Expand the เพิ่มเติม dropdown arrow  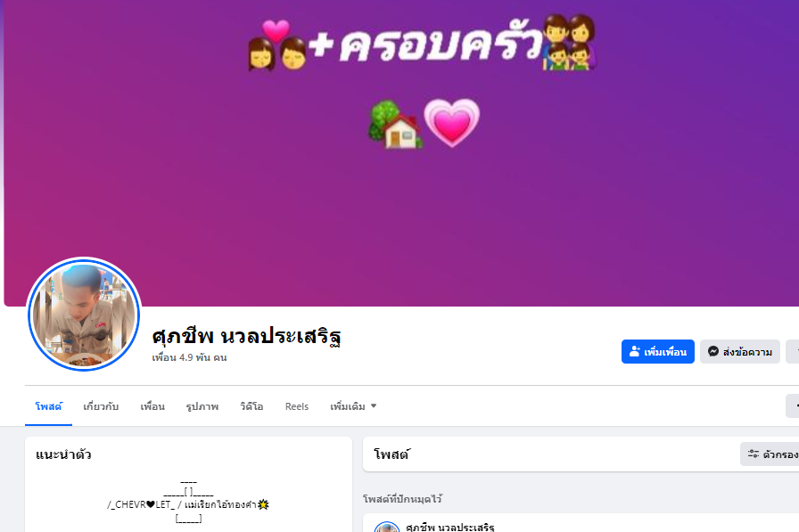[374, 405]
